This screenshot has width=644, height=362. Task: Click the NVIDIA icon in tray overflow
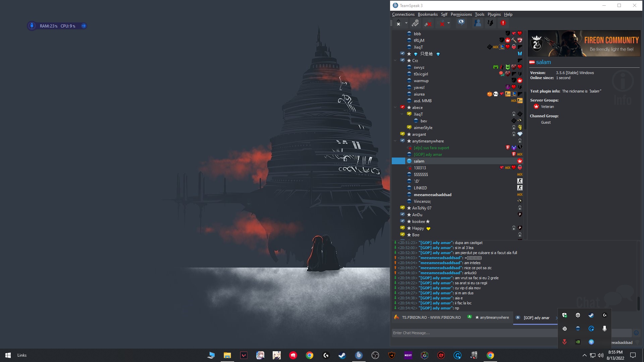pos(578,342)
